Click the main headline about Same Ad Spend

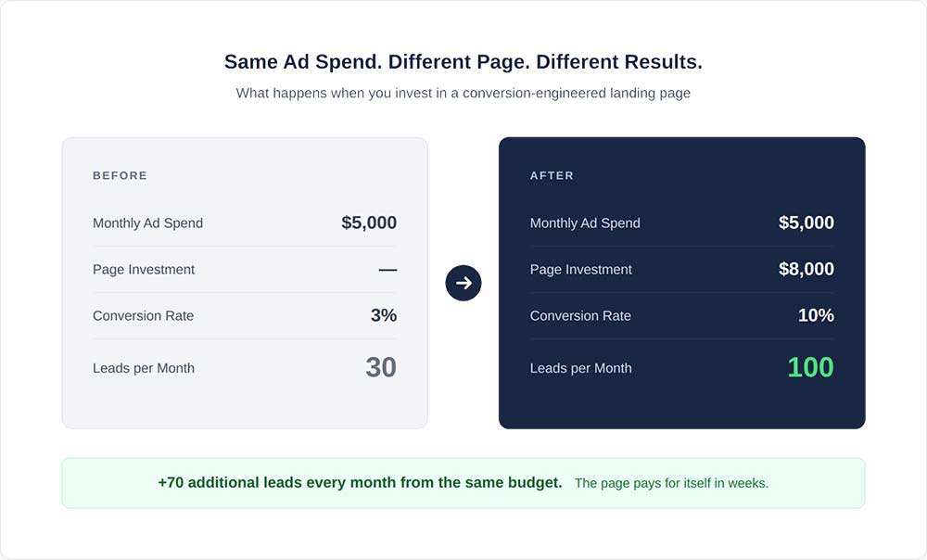point(463,62)
